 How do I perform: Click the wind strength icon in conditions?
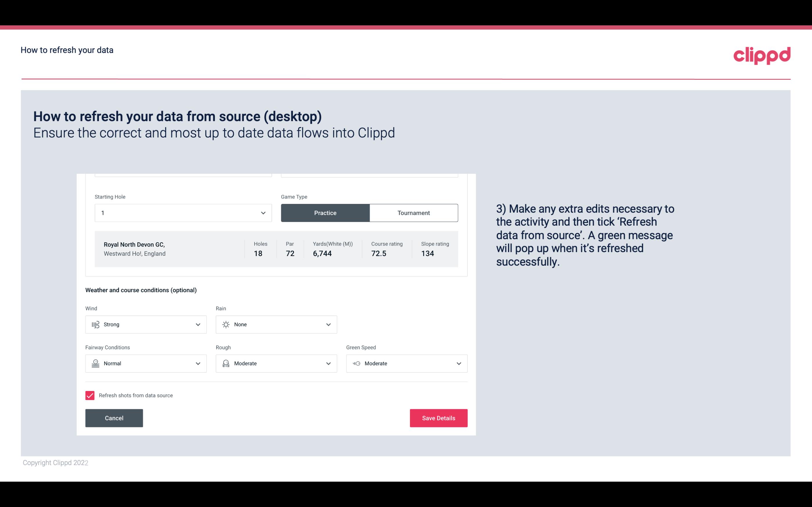click(x=95, y=325)
